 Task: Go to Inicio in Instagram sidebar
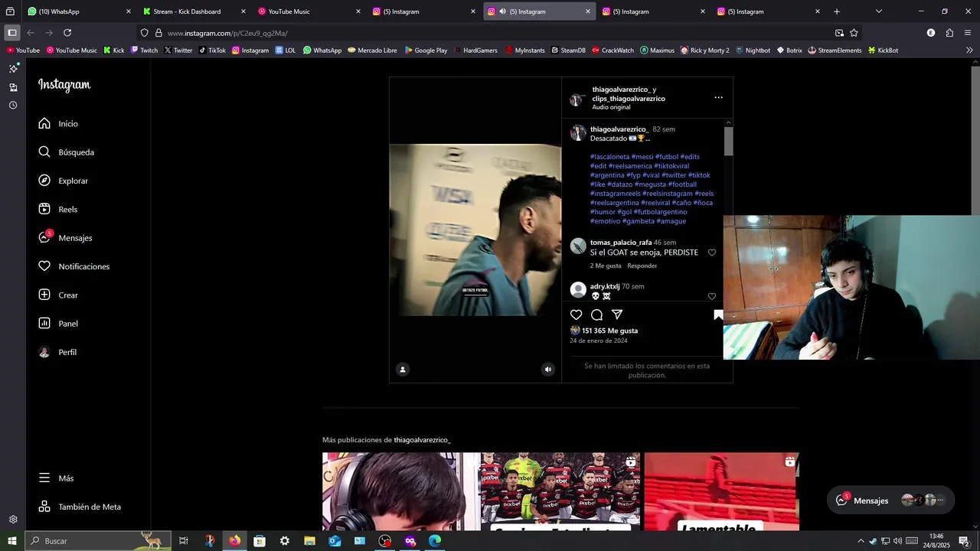coord(58,123)
